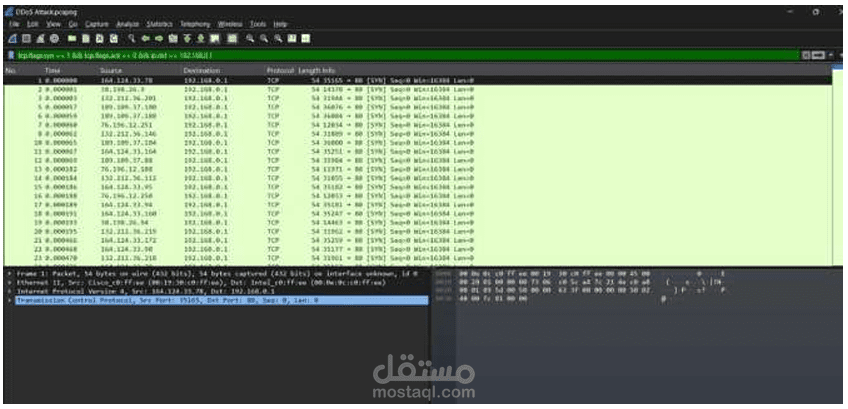Select packet 2 at time 0.000001
The height and width of the screenshot is (409, 848).
click(x=418, y=89)
